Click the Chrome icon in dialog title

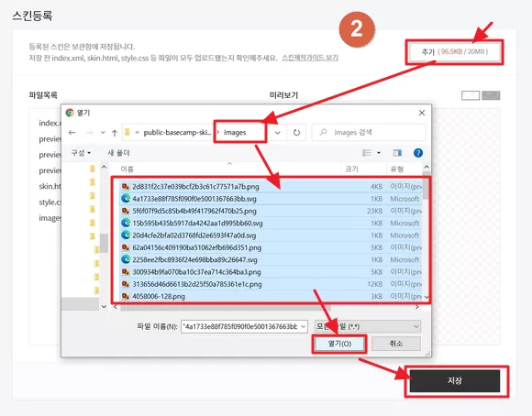point(70,113)
